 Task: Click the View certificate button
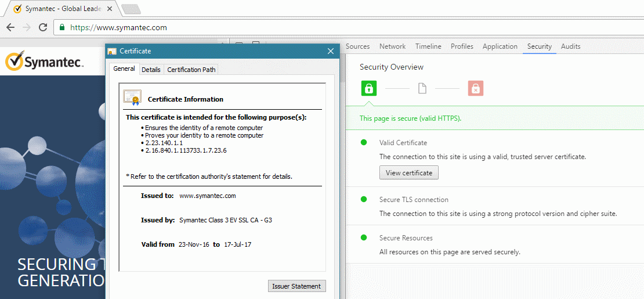pos(408,173)
